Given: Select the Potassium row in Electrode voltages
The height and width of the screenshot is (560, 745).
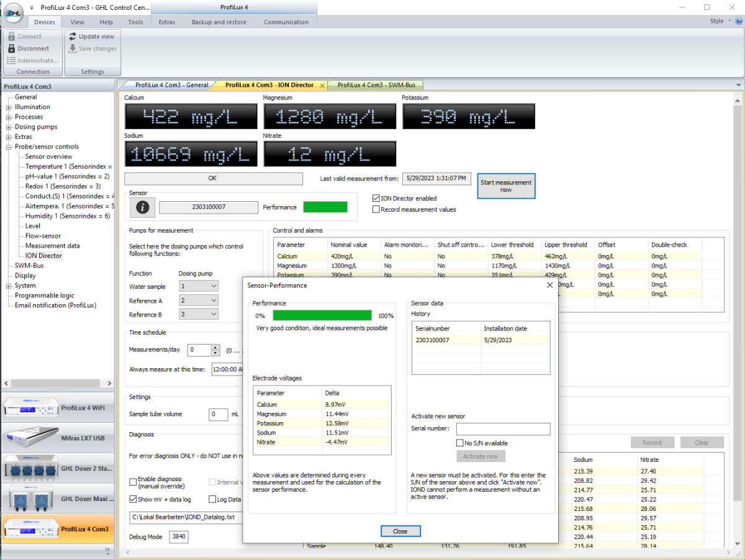Looking at the screenshot, I should point(322,423).
